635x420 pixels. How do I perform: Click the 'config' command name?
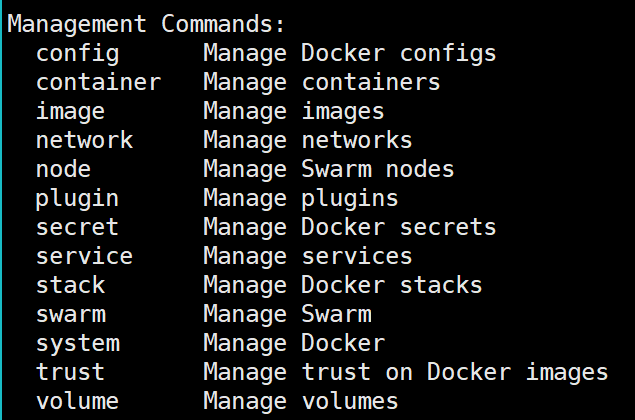pyautogui.click(x=77, y=53)
